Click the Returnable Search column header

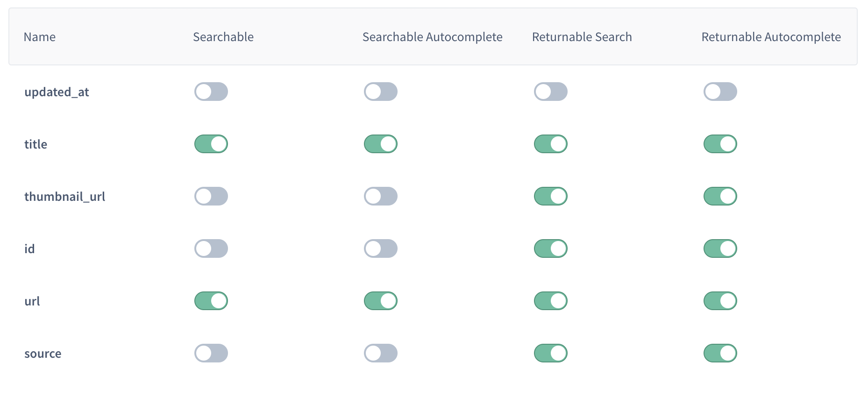tap(582, 37)
